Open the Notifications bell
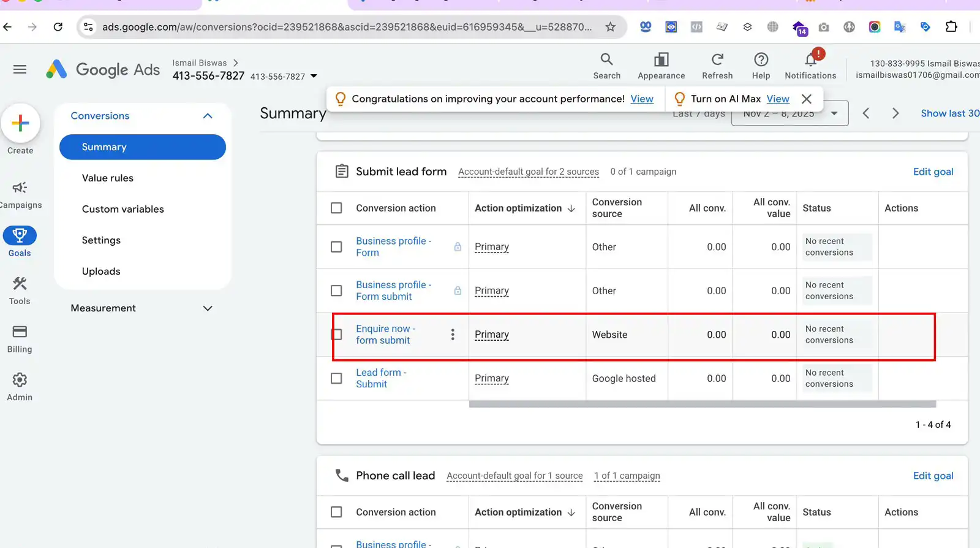980x548 pixels. click(810, 66)
